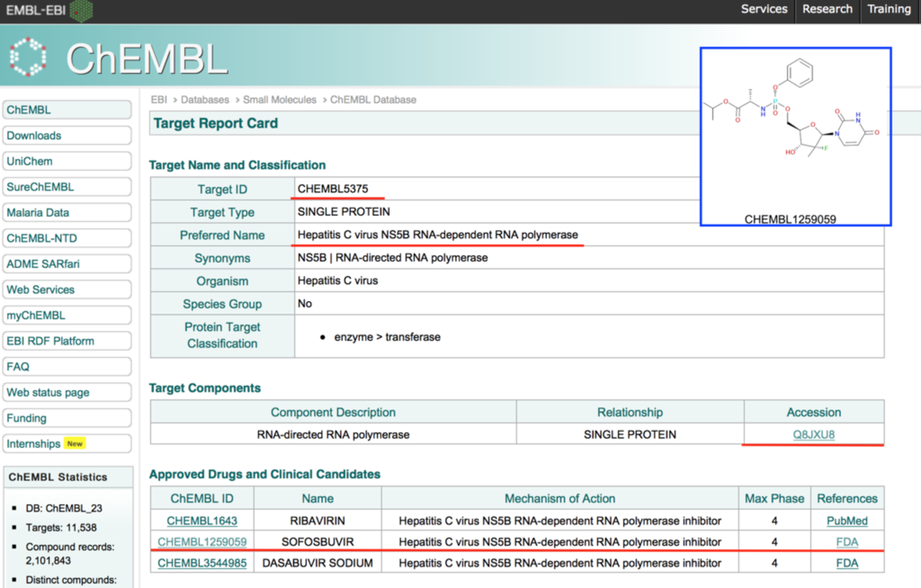
Task: Click the sofosbuvir molecule structure image
Action: click(795, 128)
